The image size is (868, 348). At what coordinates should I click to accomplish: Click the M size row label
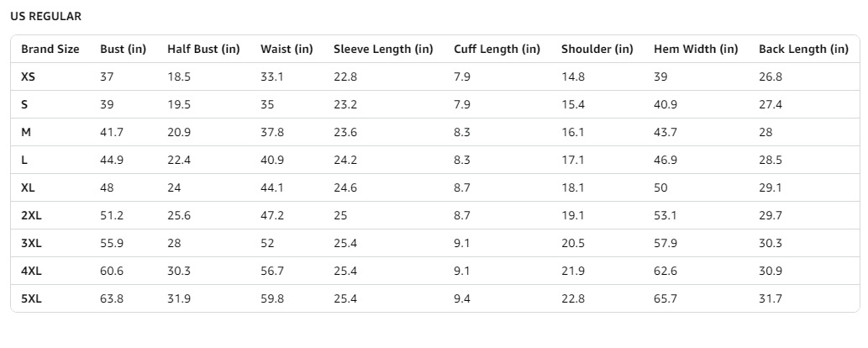[x=26, y=132]
